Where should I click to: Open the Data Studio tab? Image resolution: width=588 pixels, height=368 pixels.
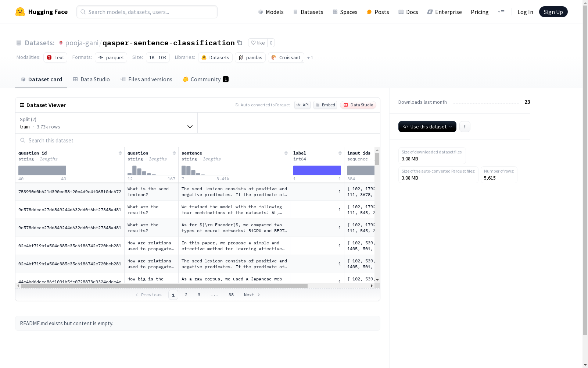click(92, 79)
